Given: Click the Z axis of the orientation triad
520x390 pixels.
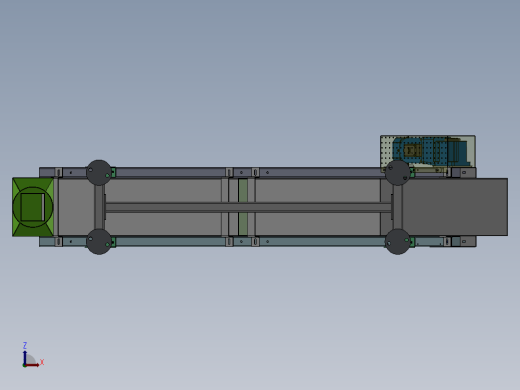Looking at the screenshot, I should 25,357.
